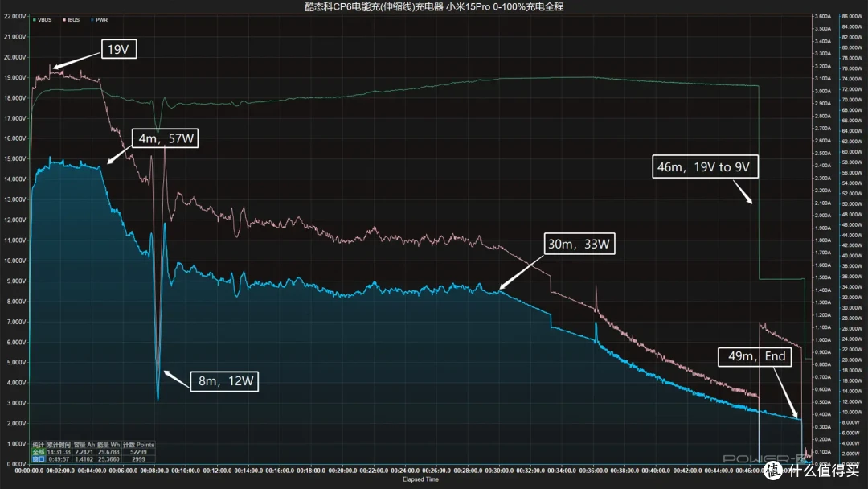Select the blue 窗口 row label in the stats table
This screenshot has width=868, height=489.
tap(39, 459)
